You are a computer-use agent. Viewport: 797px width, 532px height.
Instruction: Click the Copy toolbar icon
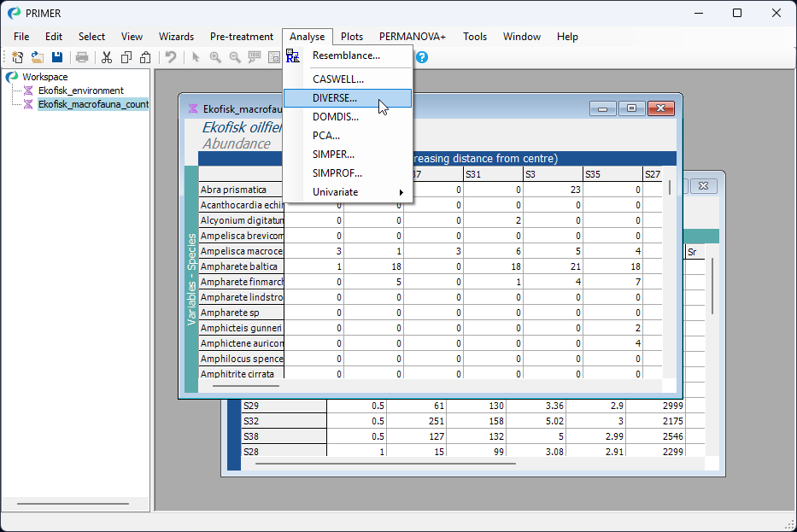pos(126,57)
